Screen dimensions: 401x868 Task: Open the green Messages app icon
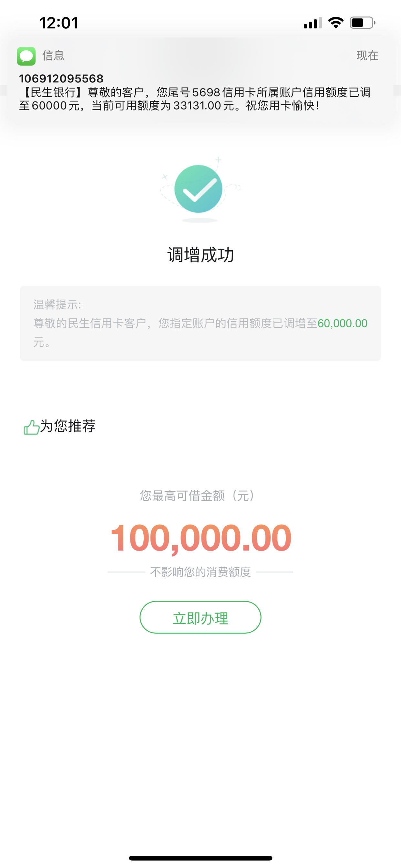26,56
